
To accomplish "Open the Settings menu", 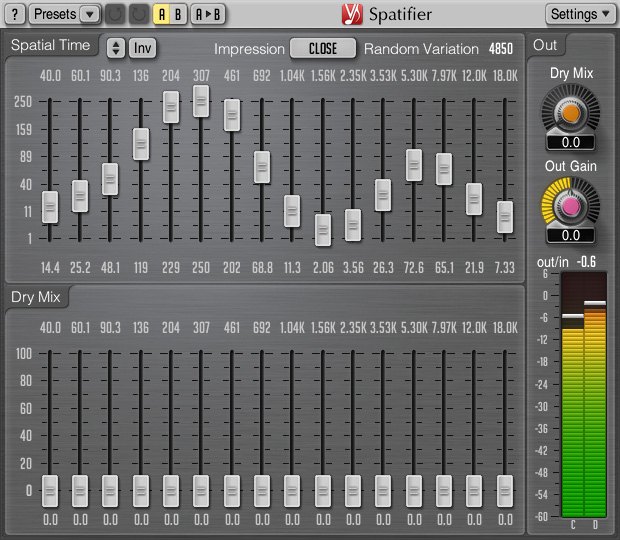I will coord(580,14).
